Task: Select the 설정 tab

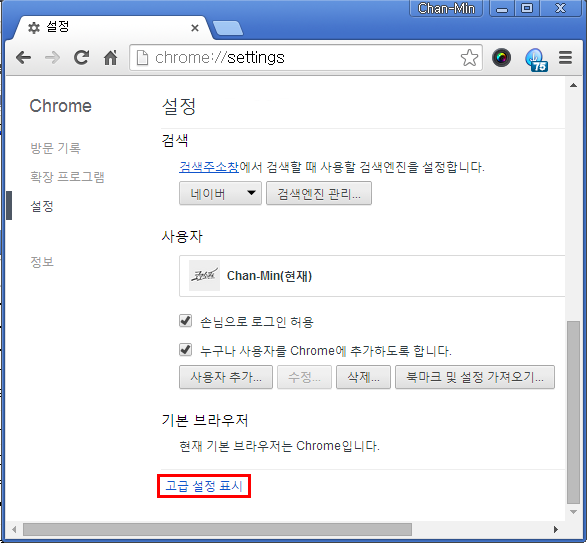Action: (112, 27)
